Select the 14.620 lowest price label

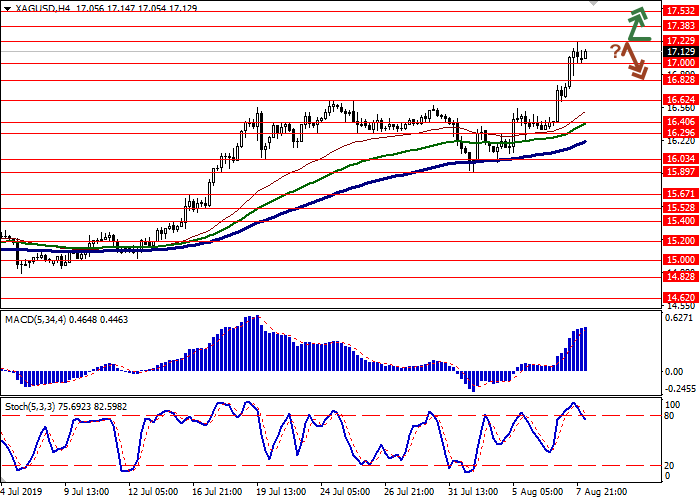click(x=680, y=297)
